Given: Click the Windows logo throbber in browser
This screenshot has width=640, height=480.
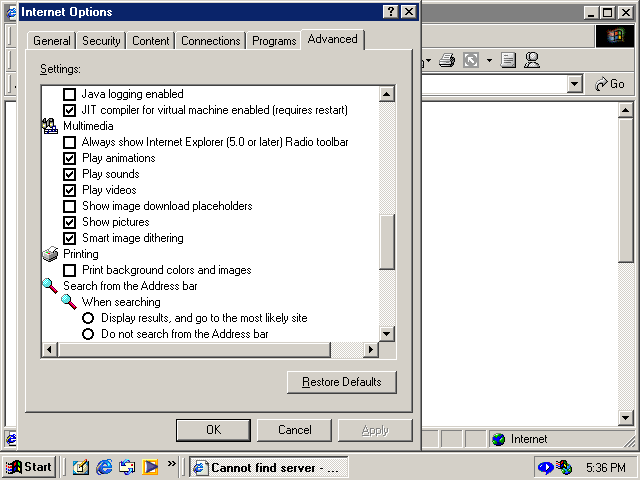Looking at the screenshot, I should (x=616, y=36).
